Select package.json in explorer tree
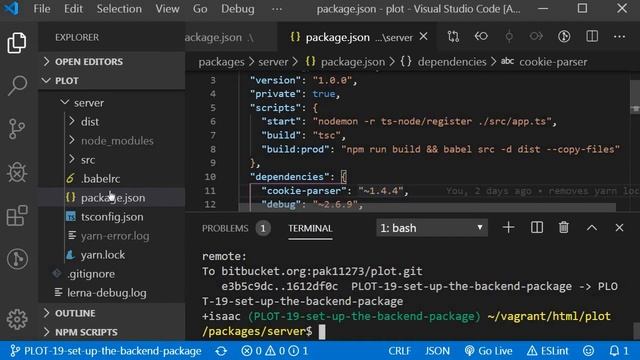The width and height of the screenshot is (640, 360). click(x=112, y=198)
